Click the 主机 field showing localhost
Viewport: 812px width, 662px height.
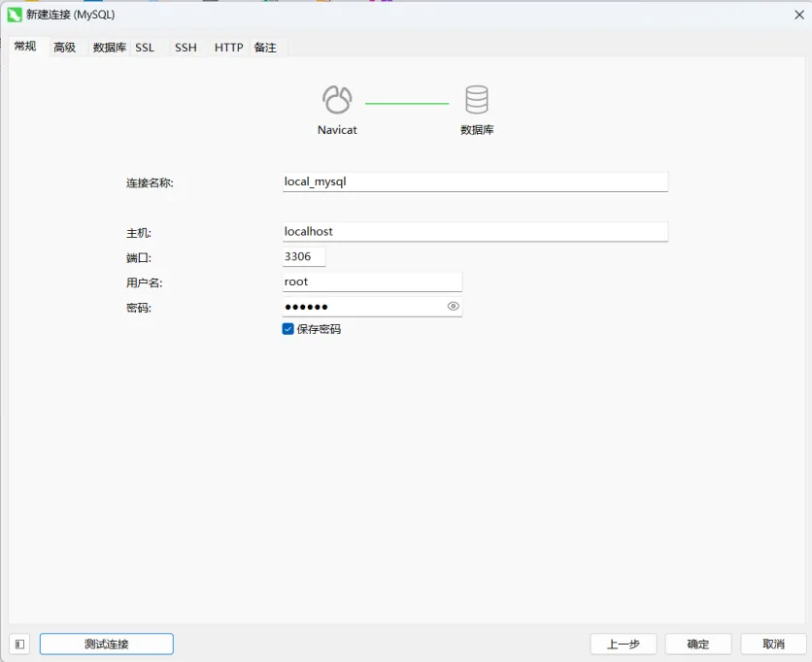tap(475, 231)
